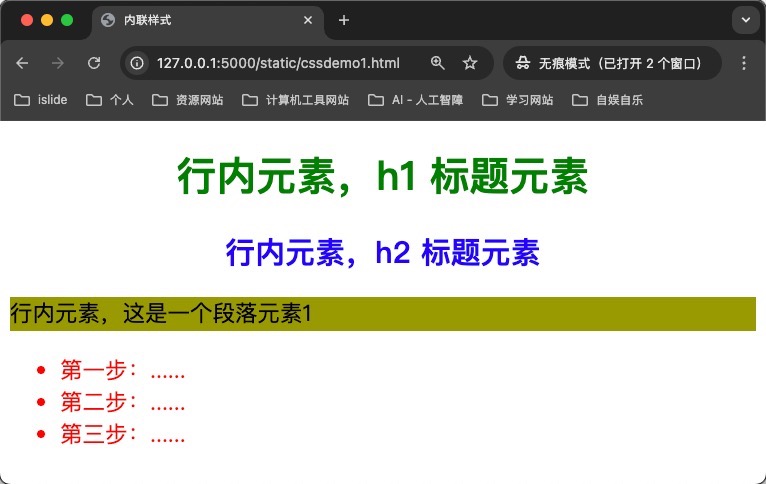
Task: Click the blue h2 标题元素 heading
Action: 383,253
